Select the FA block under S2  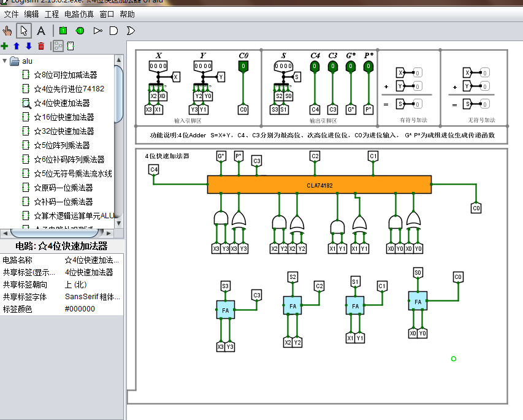tap(292, 305)
